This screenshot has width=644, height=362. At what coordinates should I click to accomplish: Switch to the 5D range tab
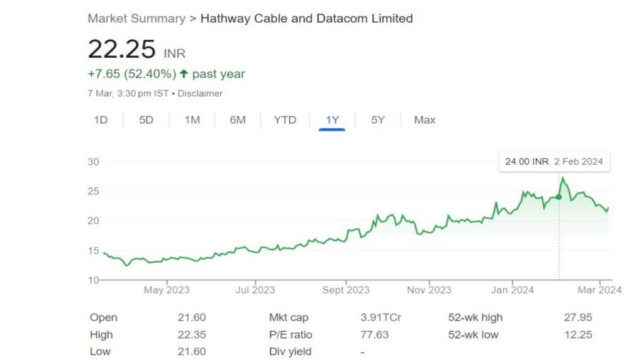(x=146, y=120)
